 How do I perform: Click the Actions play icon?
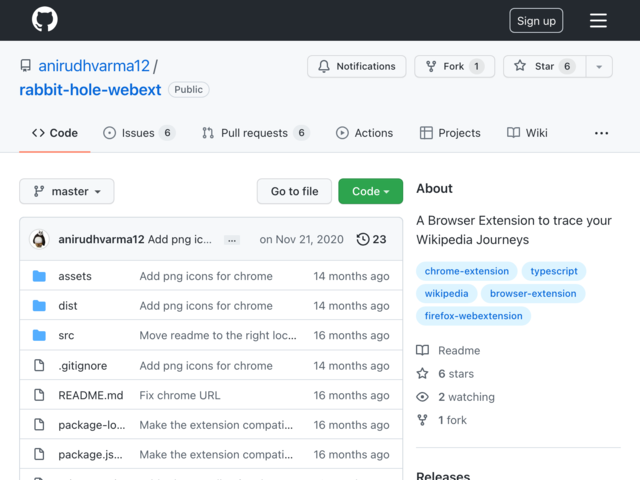(342, 133)
